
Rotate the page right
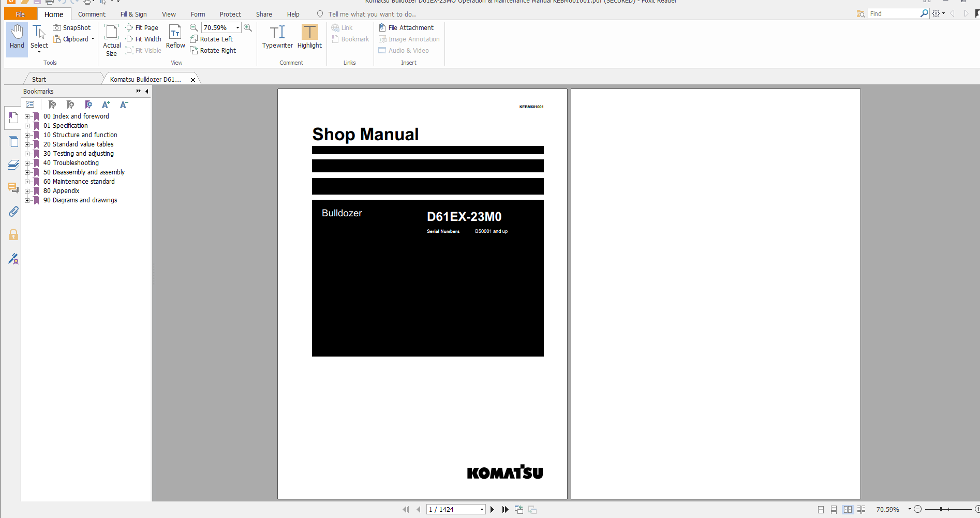pos(213,51)
